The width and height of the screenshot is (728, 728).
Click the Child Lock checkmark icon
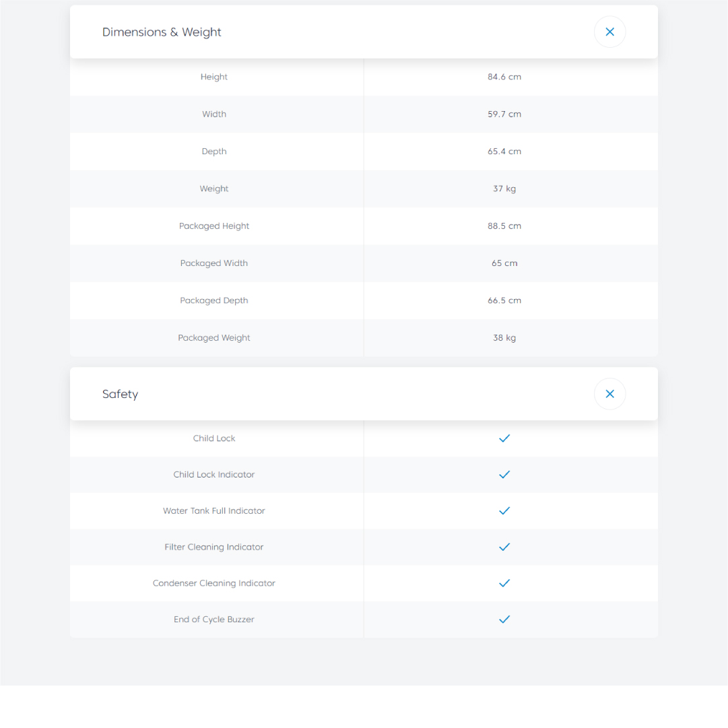pos(504,438)
